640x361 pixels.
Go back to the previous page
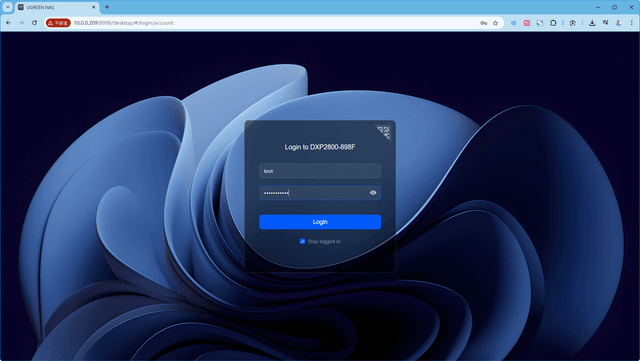click(9, 23)
